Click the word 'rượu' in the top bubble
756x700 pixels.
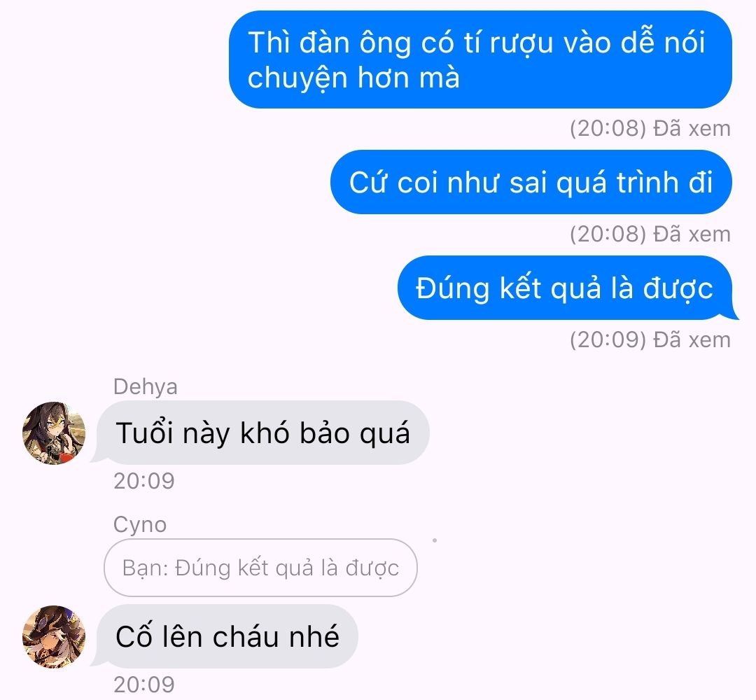click(521, 43)
